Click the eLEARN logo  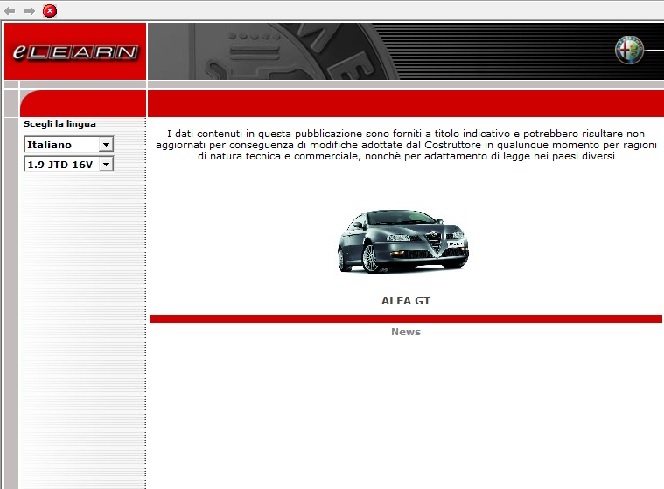[75, 52]
